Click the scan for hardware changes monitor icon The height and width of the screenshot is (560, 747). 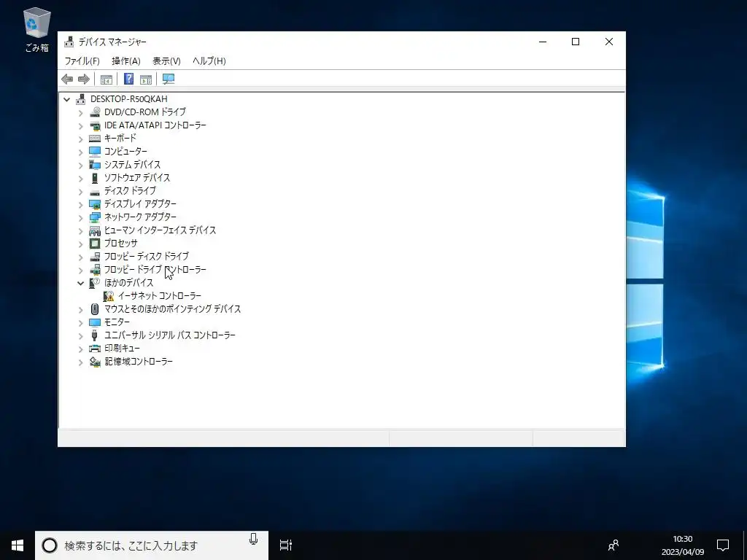(x=169, y=79)
